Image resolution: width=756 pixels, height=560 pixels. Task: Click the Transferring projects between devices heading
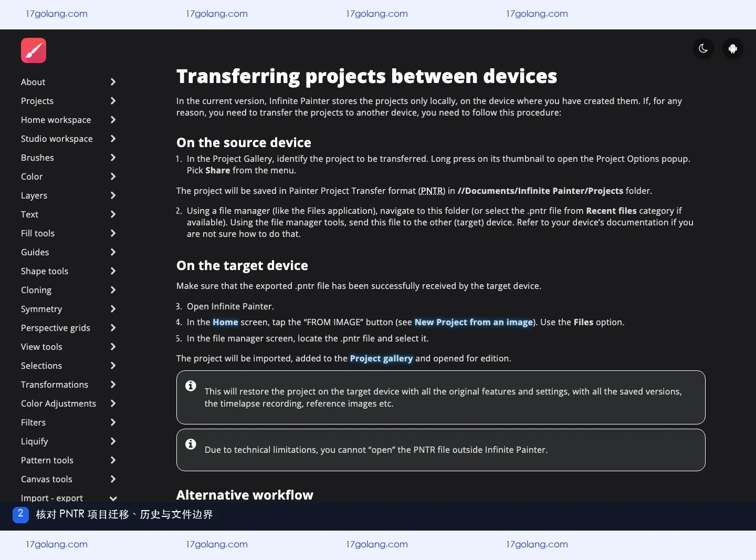(366, 76)
